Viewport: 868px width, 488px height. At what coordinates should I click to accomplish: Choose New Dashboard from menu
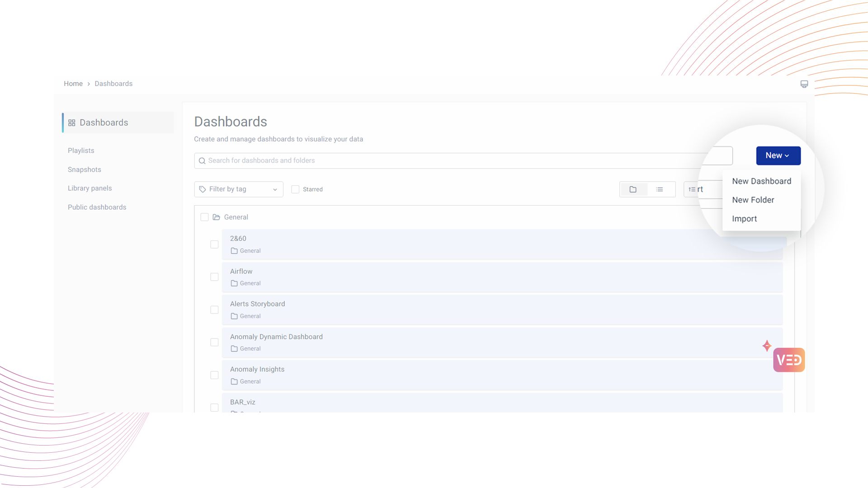click(x=761, y=181)
